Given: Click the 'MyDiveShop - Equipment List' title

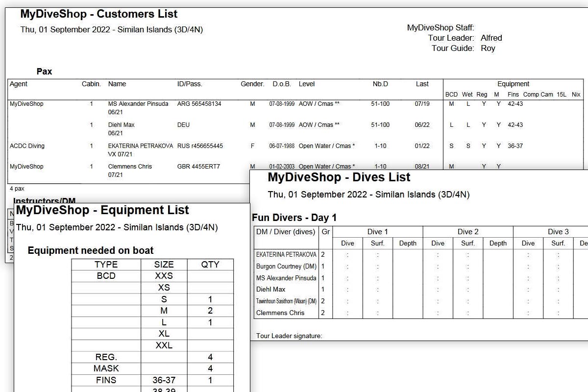Looking at the screenshot, I should [102, 210].
